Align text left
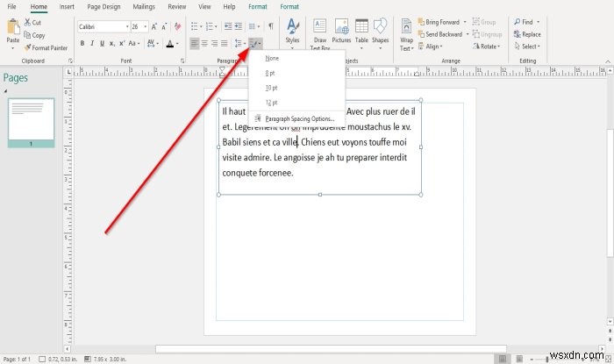The height and width of the screenshot is (364, 614). 194,43
